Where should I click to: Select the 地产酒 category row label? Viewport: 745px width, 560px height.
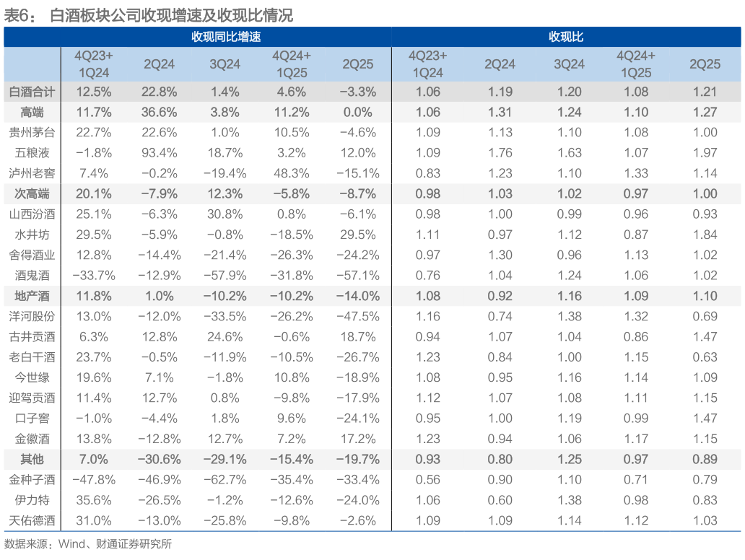[32, 296]
